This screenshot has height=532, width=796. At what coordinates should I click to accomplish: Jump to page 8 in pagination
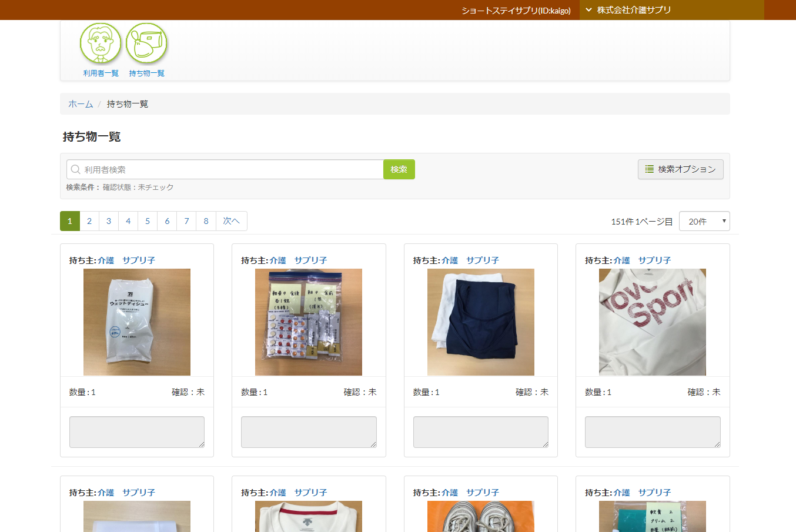(x=206, y=221)
